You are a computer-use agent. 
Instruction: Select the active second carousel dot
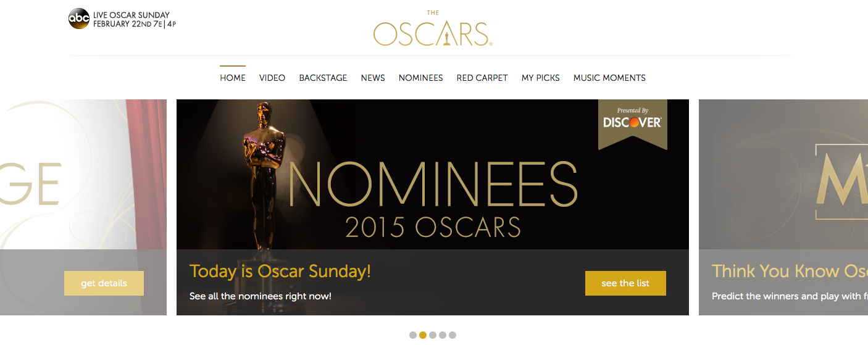click(x=423, y=335)
